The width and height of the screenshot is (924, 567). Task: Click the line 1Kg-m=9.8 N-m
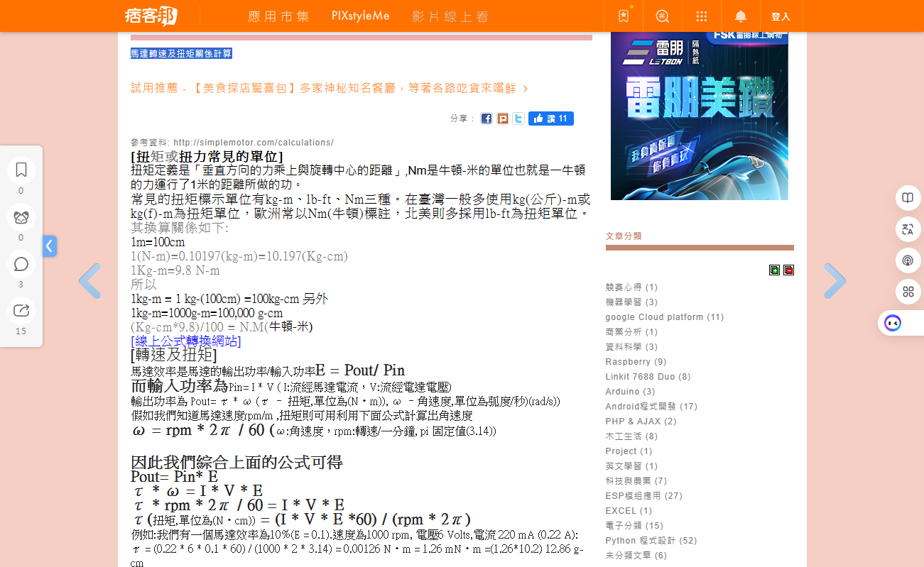tap(175, 270)
